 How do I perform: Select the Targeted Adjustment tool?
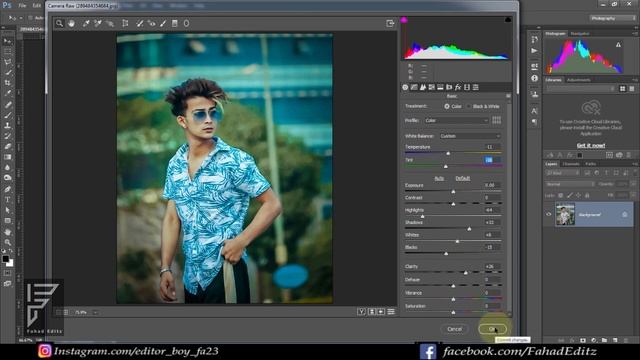pyautogui.click(x=110, y=24)
